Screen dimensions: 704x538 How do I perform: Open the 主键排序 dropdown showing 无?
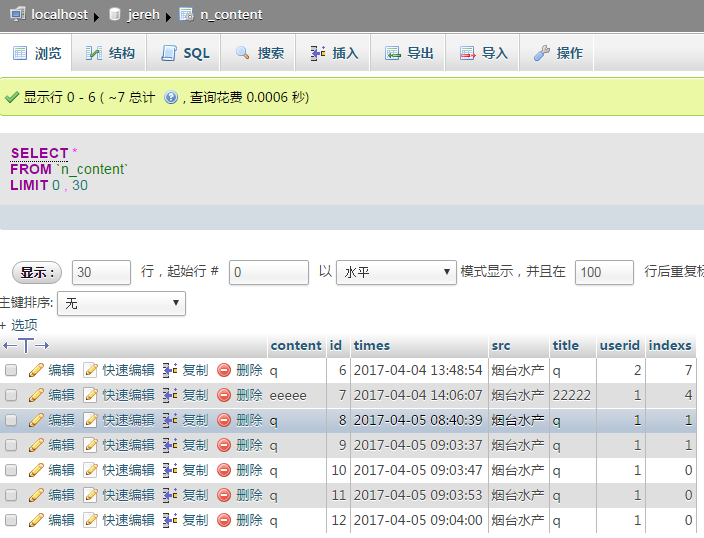coord(122,303)
